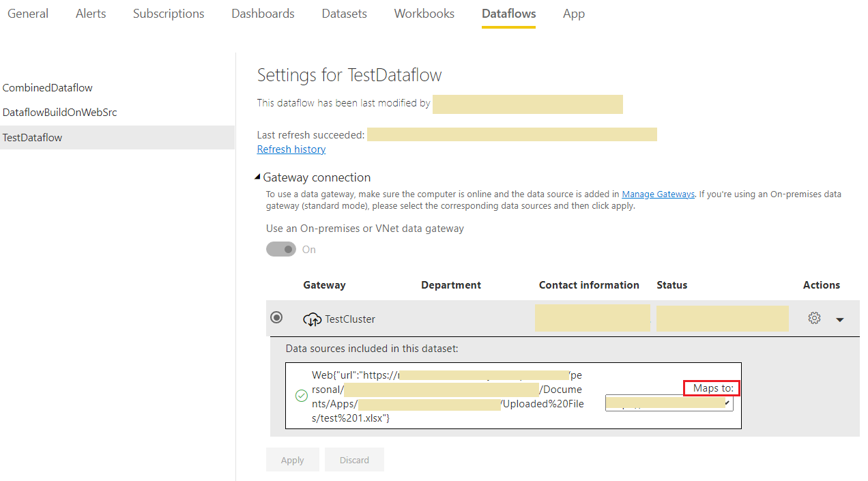This screenshot has width=868, height=481.
Task: Click the Department column header
Action: point(451,285)
